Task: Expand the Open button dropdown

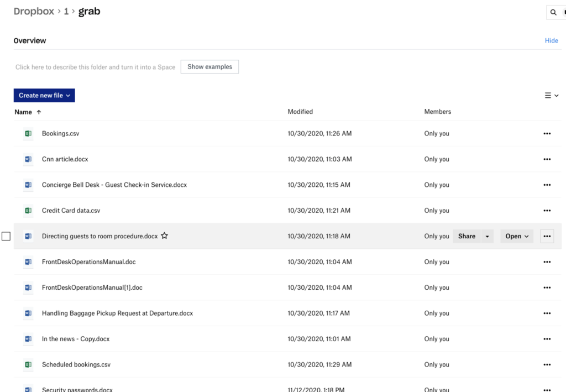Action: click(517, 237)
